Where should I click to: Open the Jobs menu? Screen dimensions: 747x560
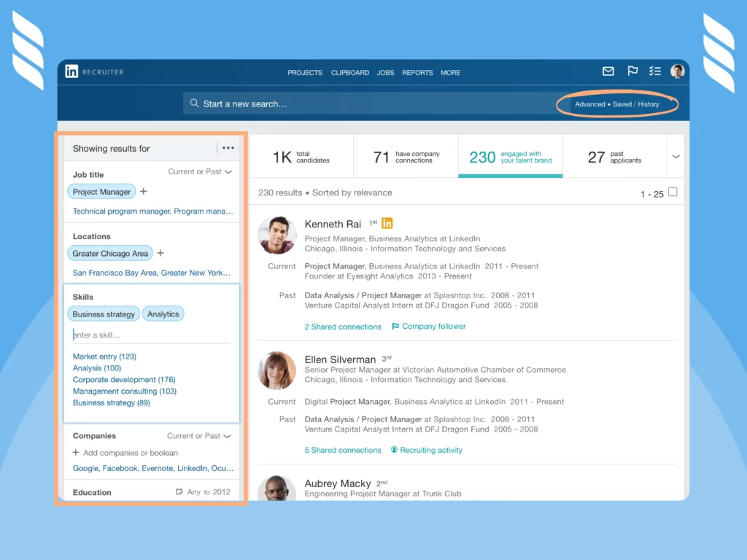(385, 72)
